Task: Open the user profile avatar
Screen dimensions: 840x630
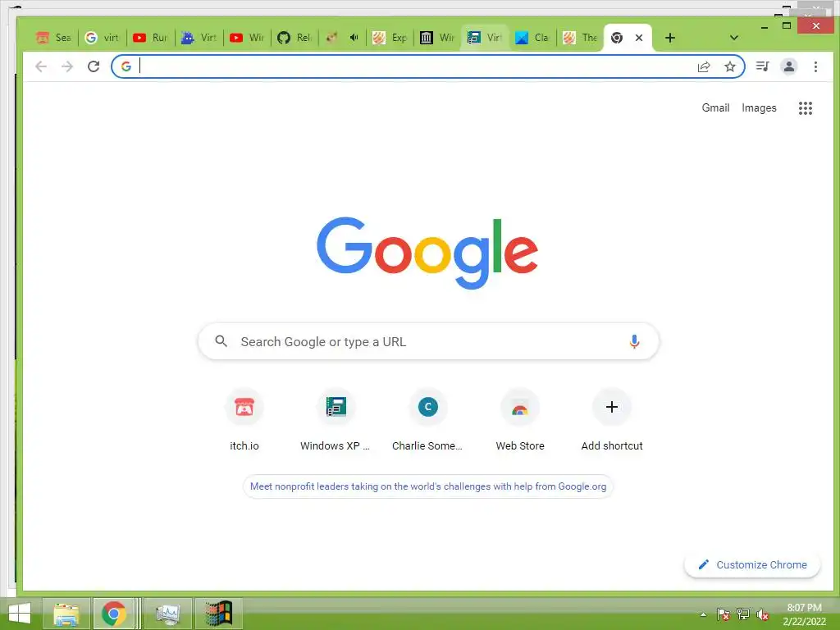Action: [x=788, y=66]
